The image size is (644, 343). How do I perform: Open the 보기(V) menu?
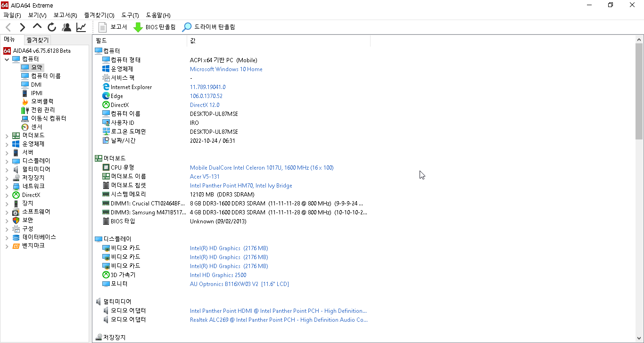pos(37,16)
